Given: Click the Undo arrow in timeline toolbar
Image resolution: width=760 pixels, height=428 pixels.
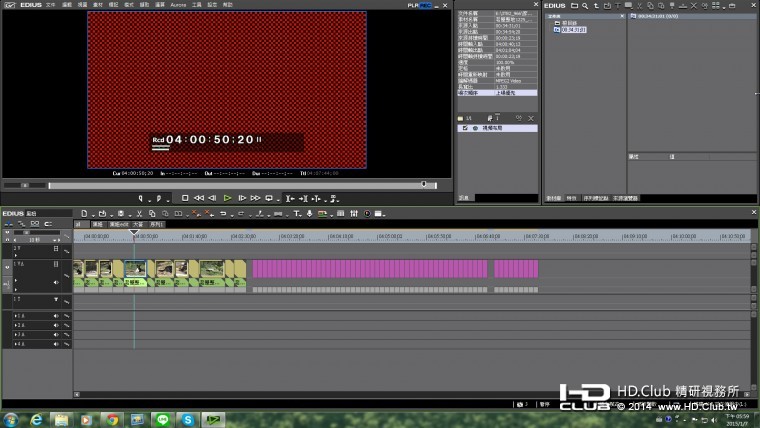Looking at the screenshot, I should pos(222,213).
